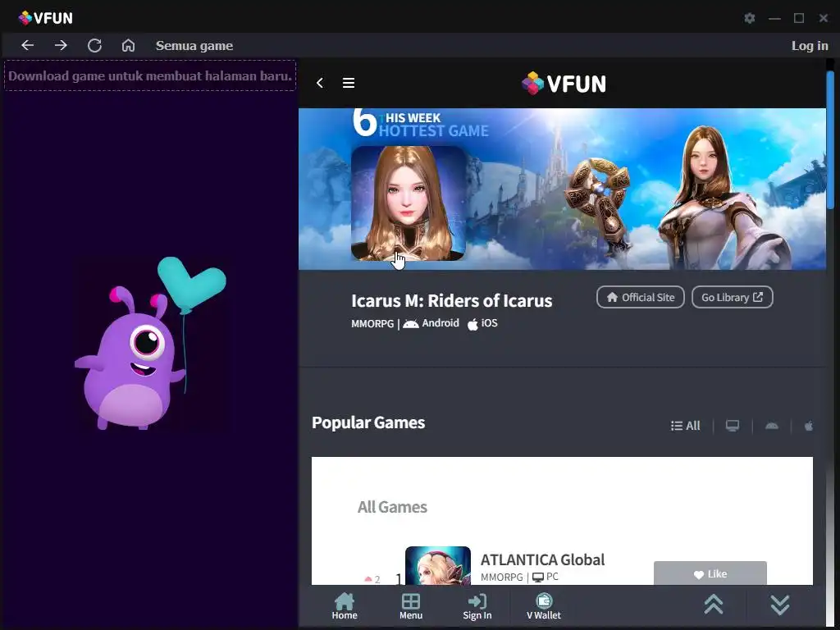Filter Popular Games by PC monitor icon
This screenshot has height=630, width=840.
pyautogui.click(x=733, y=426)
